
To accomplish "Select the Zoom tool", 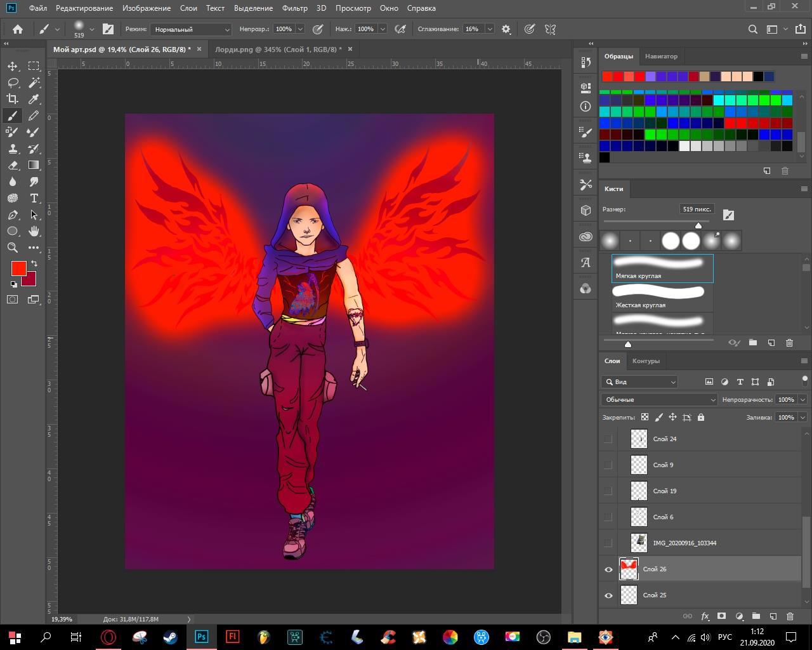I will click(x=13, y=248).
